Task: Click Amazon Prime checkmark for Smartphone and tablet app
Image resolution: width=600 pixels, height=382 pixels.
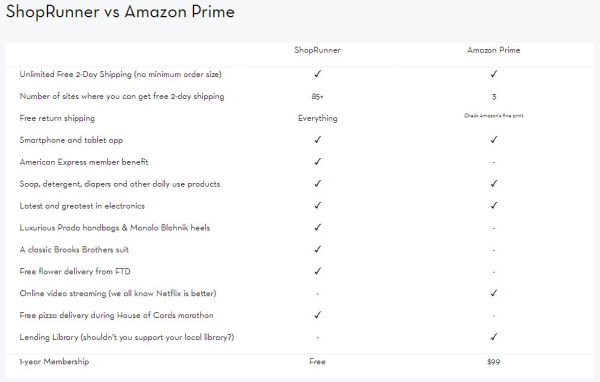Action: tap(494, 140)
